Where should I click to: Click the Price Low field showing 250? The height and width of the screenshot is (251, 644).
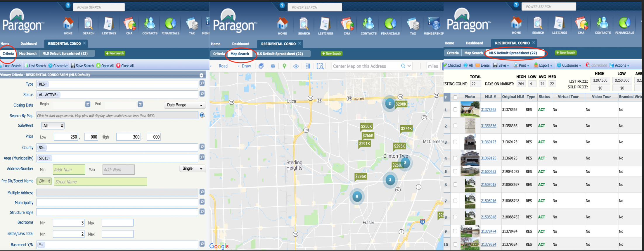pos(66,137)
